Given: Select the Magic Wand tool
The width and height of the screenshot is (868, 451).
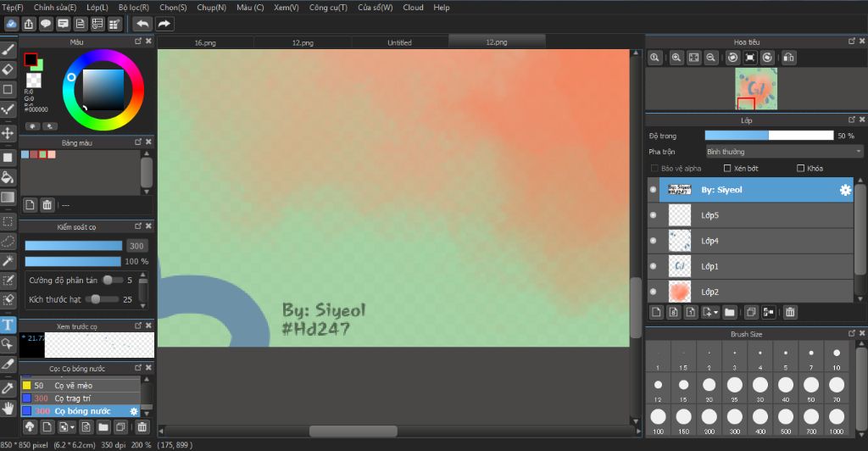Looking at the screenshot, I should [8, 260].
